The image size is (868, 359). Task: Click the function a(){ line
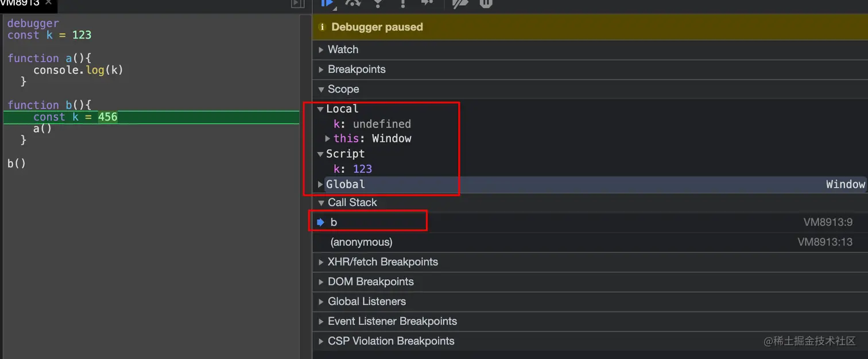(x=49, y=59)
